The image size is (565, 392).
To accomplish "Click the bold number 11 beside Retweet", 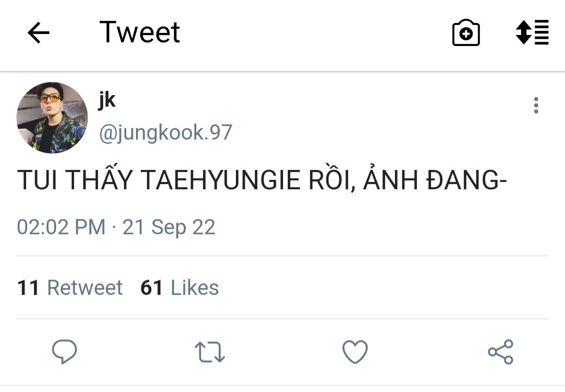I will (28, 288).
